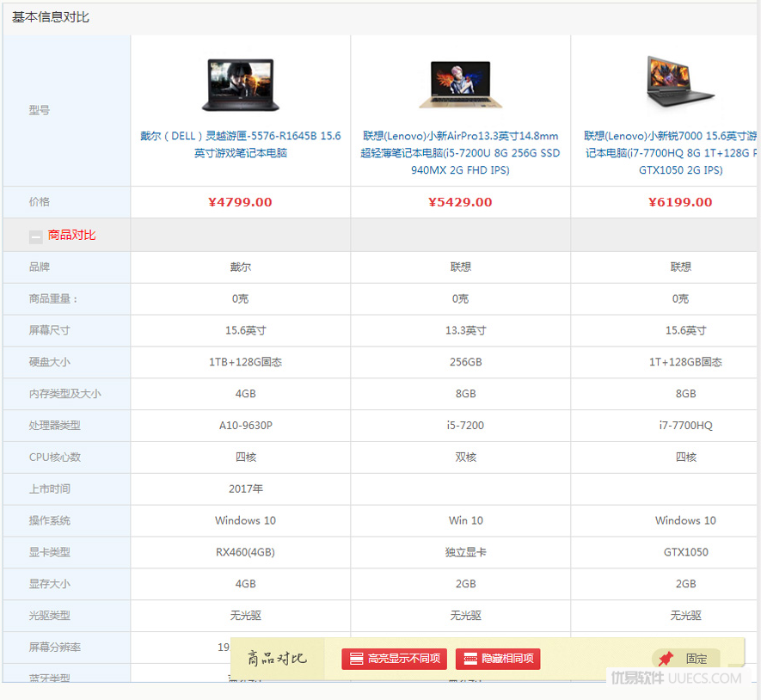761x700 pixels.
Task: Open the Lenovo 小新AirPro13.3 laptop thumbnail
Action: point(461,84)
